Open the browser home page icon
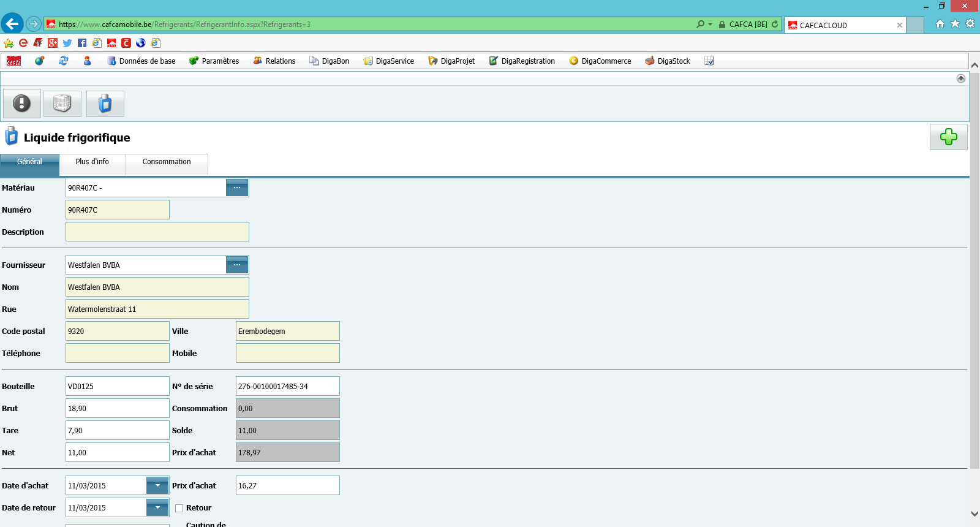This screenshot has width=980, height=527. 940,24
